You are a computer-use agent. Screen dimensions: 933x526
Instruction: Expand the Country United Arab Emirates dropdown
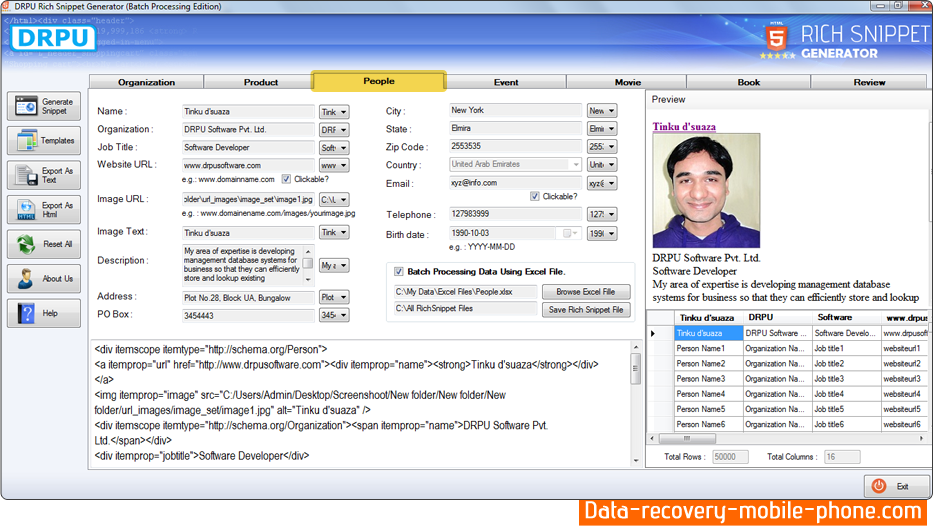[575, 165]
